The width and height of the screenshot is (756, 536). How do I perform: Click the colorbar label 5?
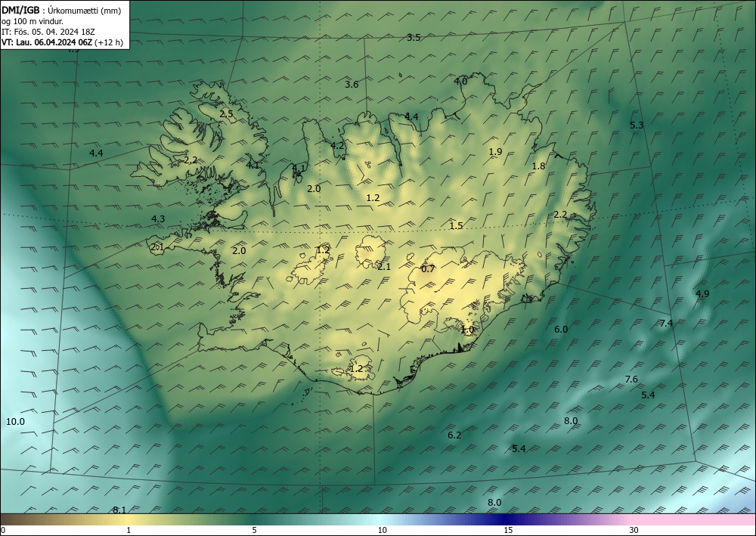(x=254, y=531)
